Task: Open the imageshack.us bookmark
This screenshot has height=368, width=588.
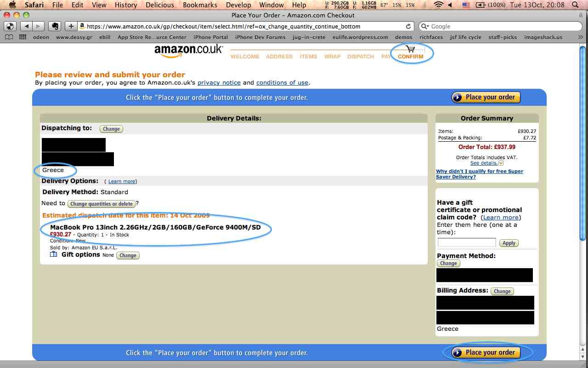Action: click(x=543, y=37)
